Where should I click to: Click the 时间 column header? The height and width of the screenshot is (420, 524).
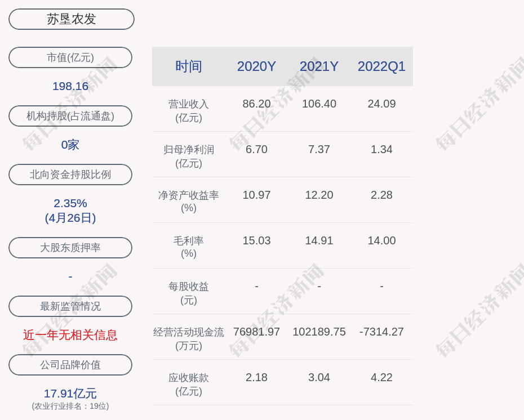click(189, 66)
